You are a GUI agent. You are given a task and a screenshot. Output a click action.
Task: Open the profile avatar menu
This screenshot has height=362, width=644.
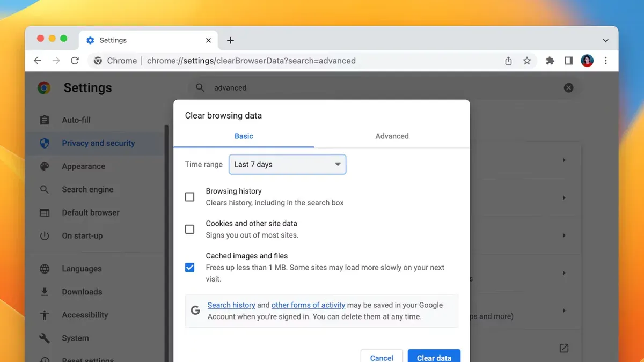587,61
